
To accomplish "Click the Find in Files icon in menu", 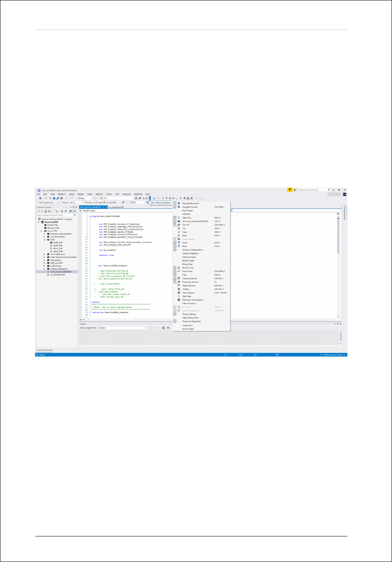I will tap(179, 271).
